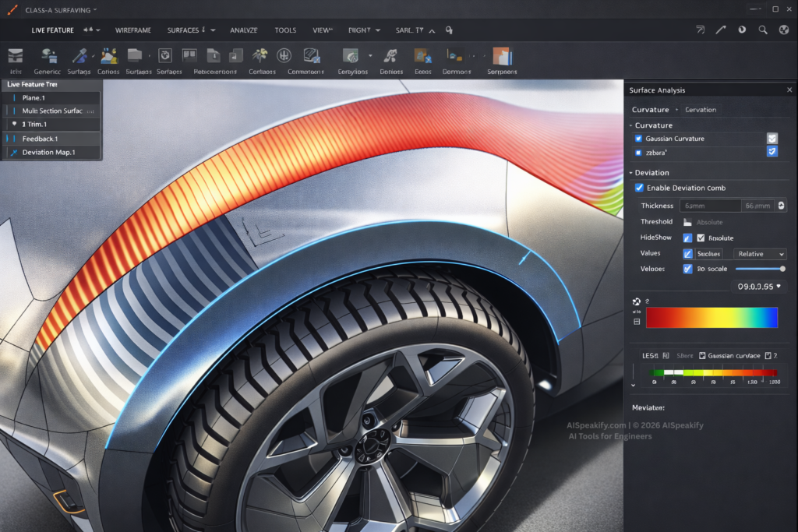Toggle the zebra checkbox in the Curvature section
Viewport: 798px width, 532px height.
pos(639,153)
